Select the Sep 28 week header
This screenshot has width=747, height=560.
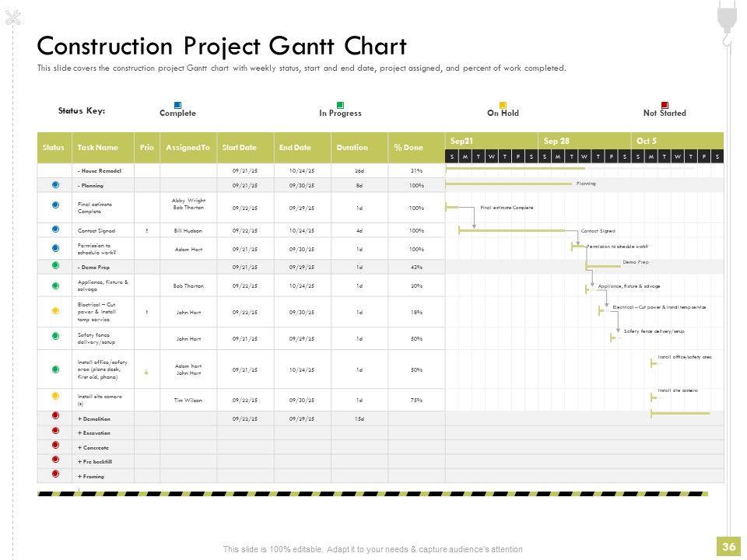coord(584,141)
